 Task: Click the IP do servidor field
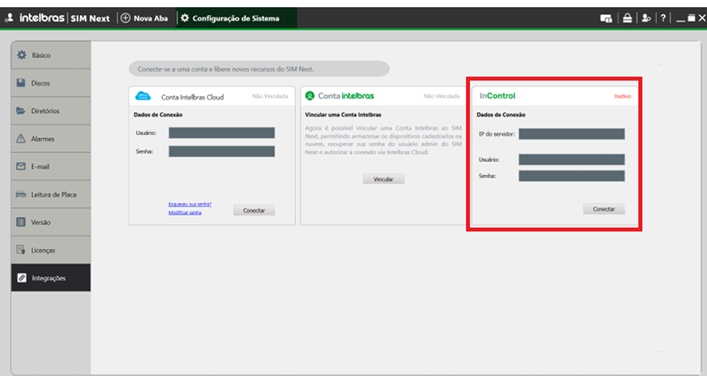572,134
